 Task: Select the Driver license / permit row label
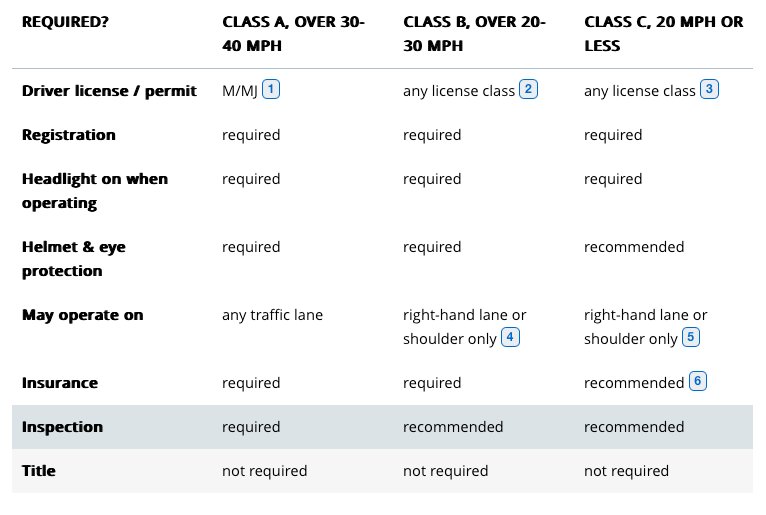point(109,91)
